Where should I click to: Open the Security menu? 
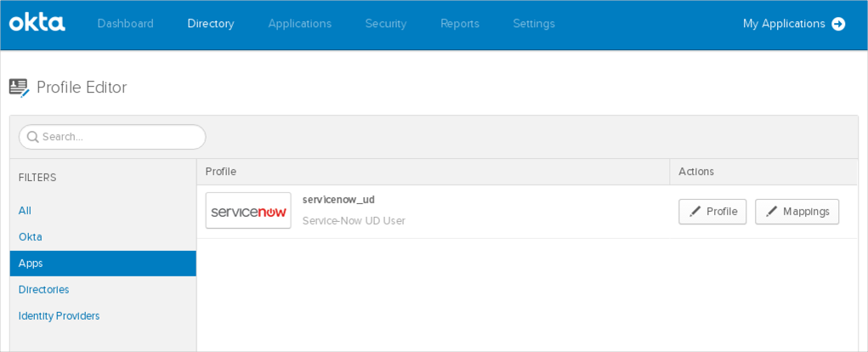click(x=385, y=24)
